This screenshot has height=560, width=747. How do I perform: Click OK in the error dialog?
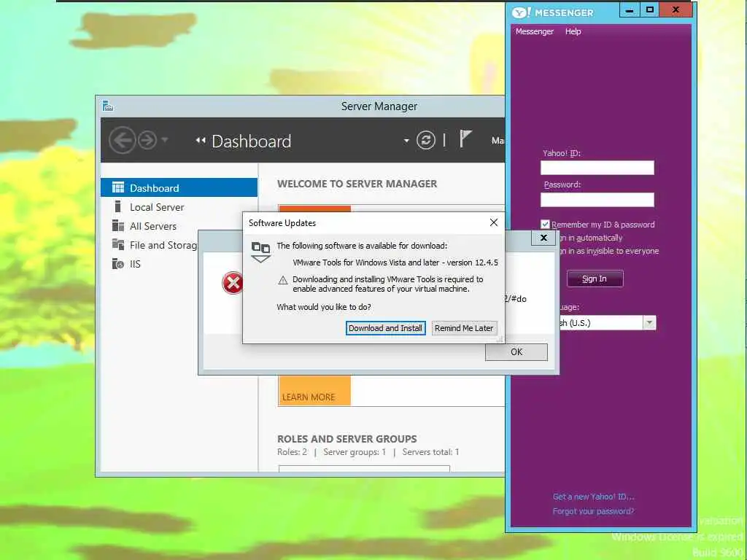coord(516,352)
